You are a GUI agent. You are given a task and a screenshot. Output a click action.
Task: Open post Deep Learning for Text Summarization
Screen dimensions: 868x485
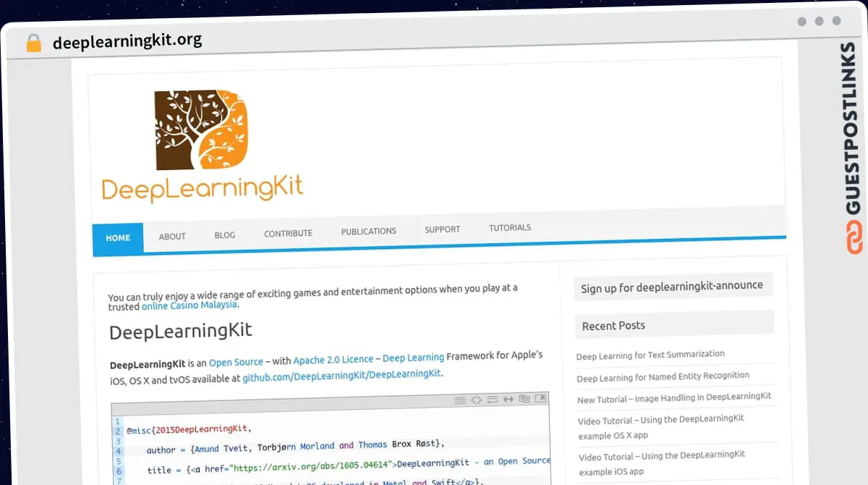(650, 355)
